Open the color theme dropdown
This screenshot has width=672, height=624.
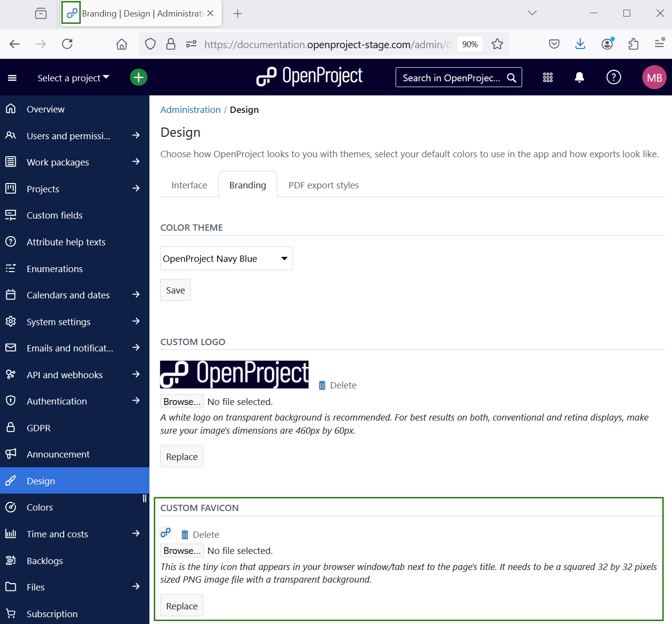coord(226,258)
